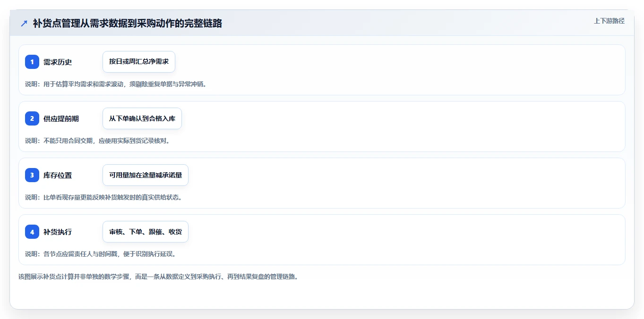The height and width of the screenshot is (319, 644).
Task: Click the note about 真实供给状态
Action: coord(103,197)
